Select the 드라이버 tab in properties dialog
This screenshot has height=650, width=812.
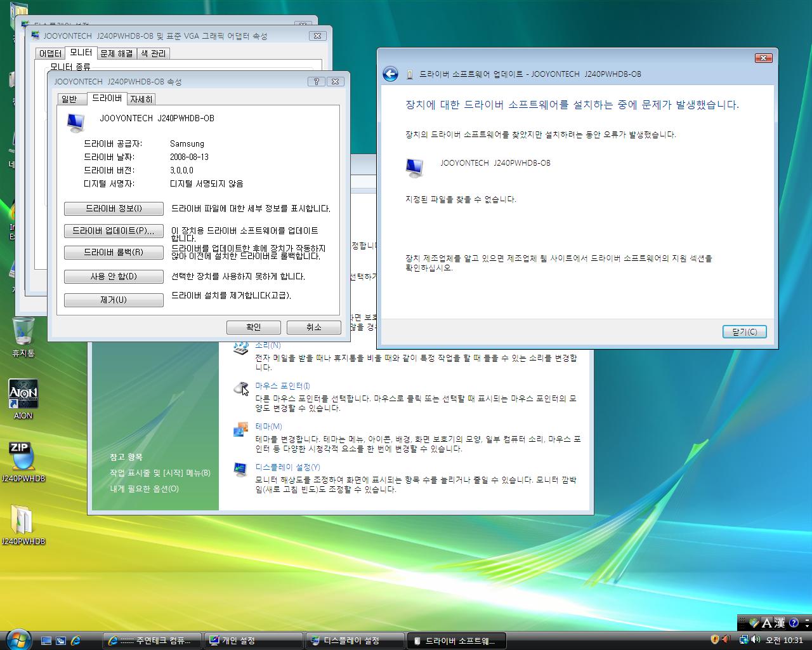coord(107,98)
